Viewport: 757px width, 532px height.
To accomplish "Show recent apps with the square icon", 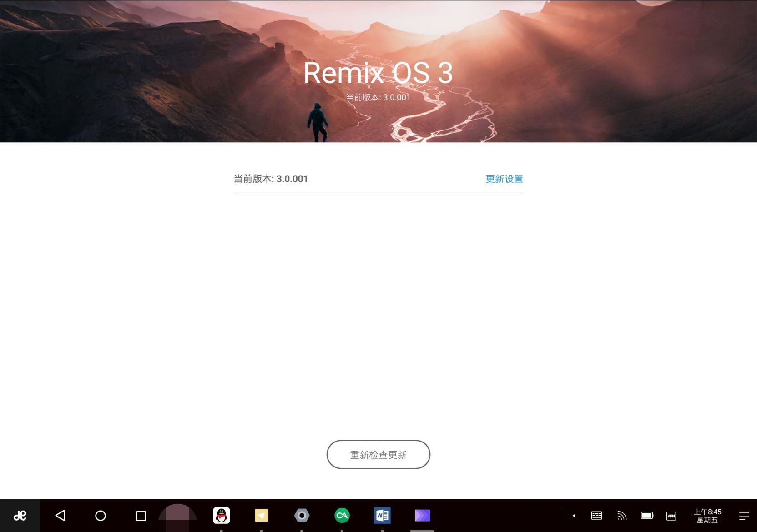I will [x=141, y=516].
